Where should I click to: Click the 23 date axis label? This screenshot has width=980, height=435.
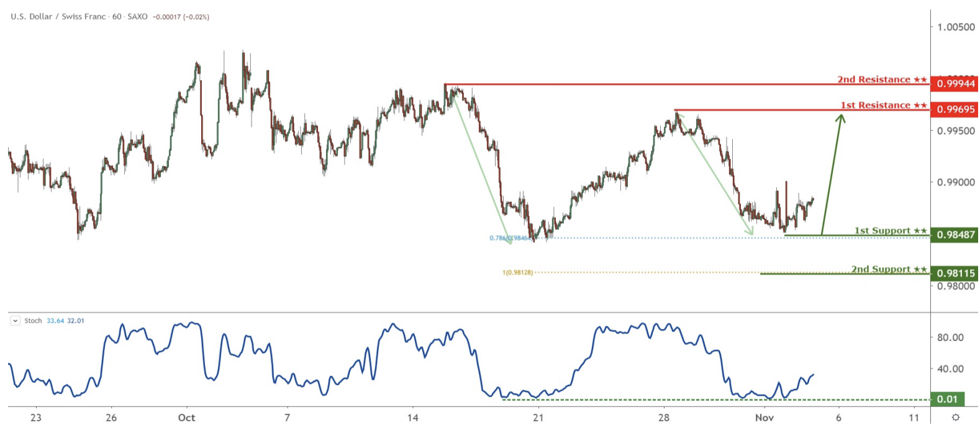point(36,418)
